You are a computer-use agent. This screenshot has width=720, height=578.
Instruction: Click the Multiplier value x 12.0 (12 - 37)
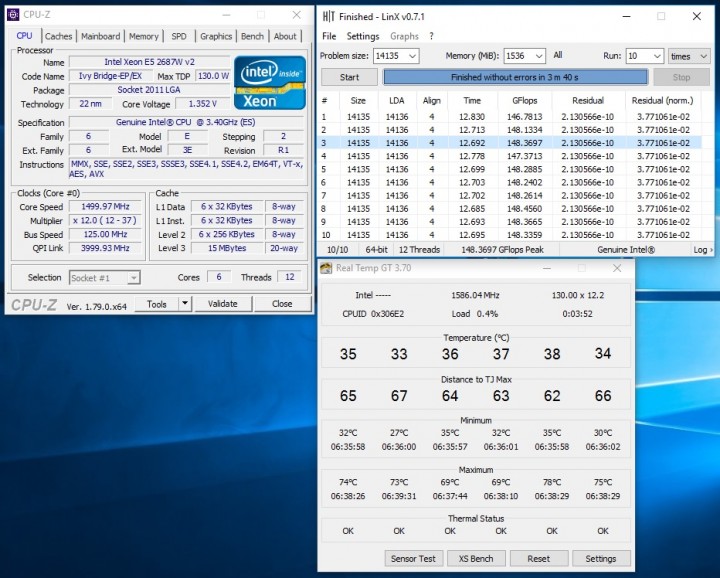pos(105,220)
